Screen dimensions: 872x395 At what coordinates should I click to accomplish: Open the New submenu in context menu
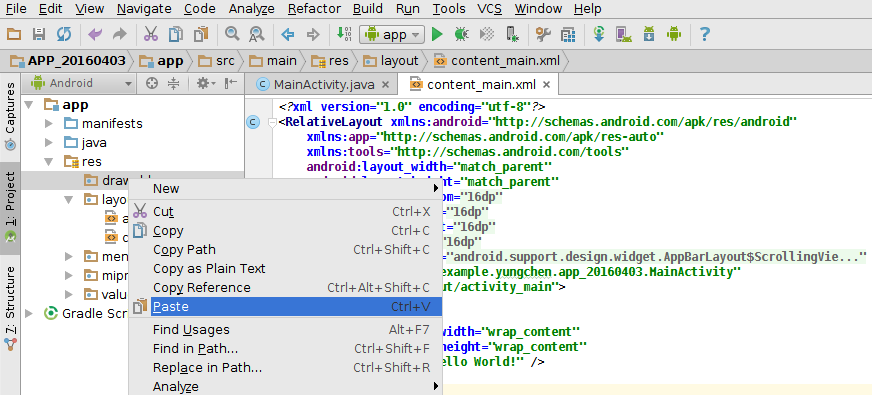click(285, 189)
